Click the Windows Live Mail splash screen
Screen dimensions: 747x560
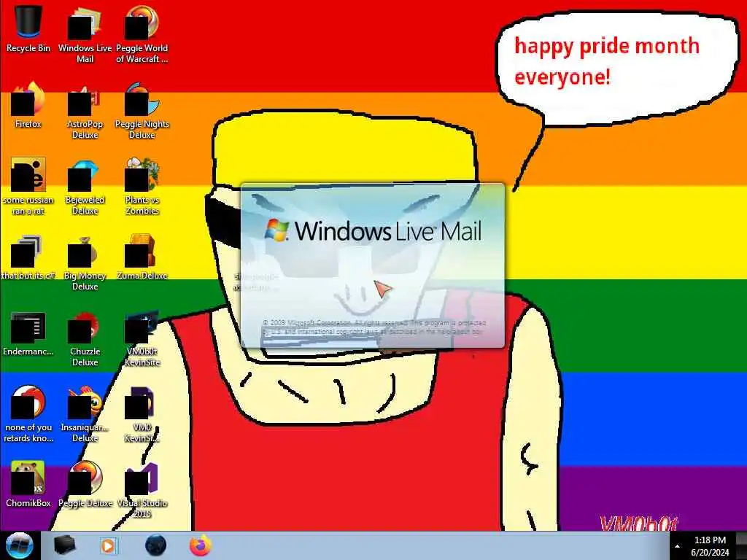[373, 265]
